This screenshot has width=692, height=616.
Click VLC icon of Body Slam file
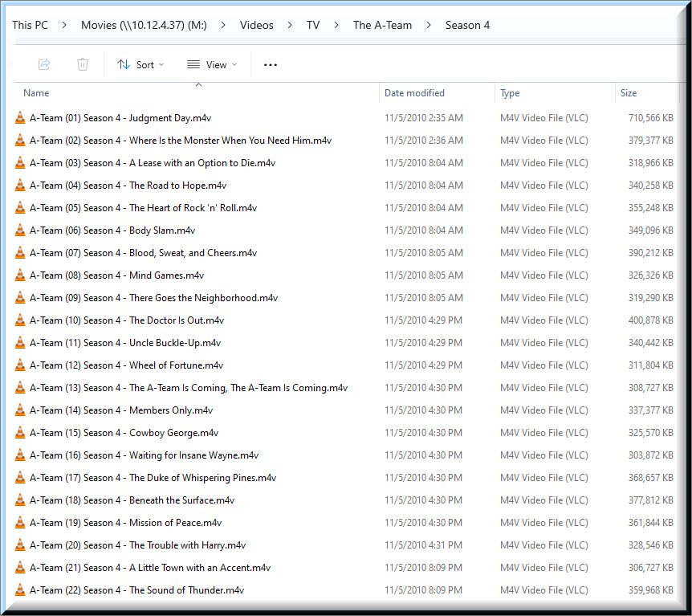(20, 230)
